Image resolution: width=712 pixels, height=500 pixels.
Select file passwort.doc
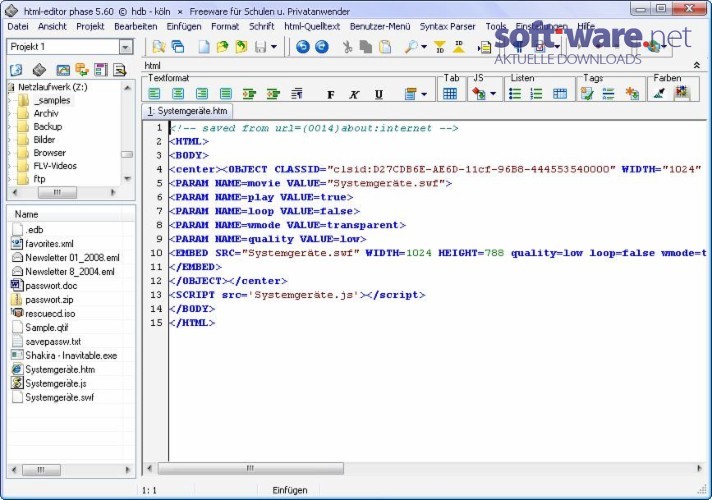(x=51, y=286)
